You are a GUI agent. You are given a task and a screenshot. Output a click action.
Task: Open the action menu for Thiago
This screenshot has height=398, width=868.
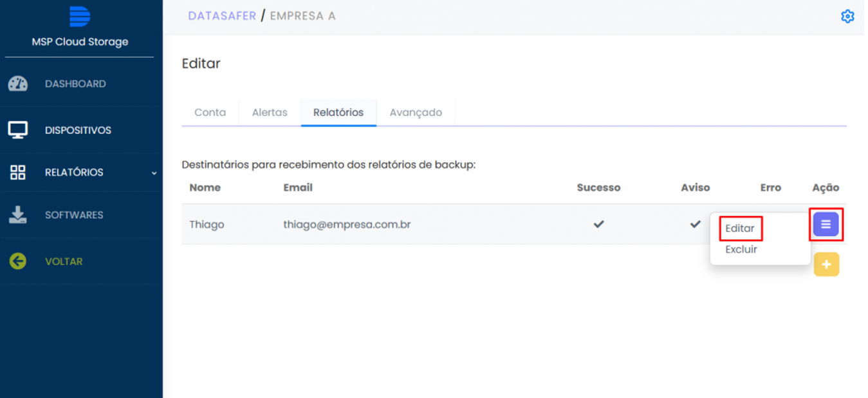pos(826,224)
